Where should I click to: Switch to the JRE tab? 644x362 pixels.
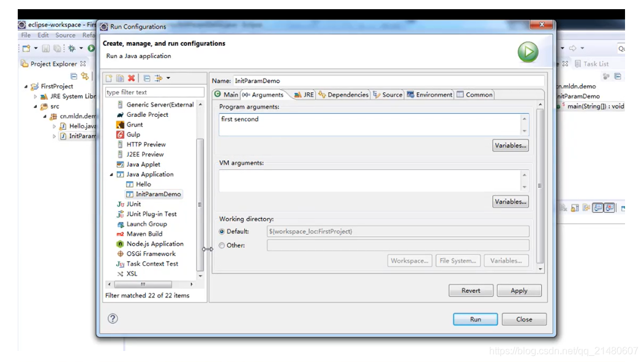[x=304, y=94]
